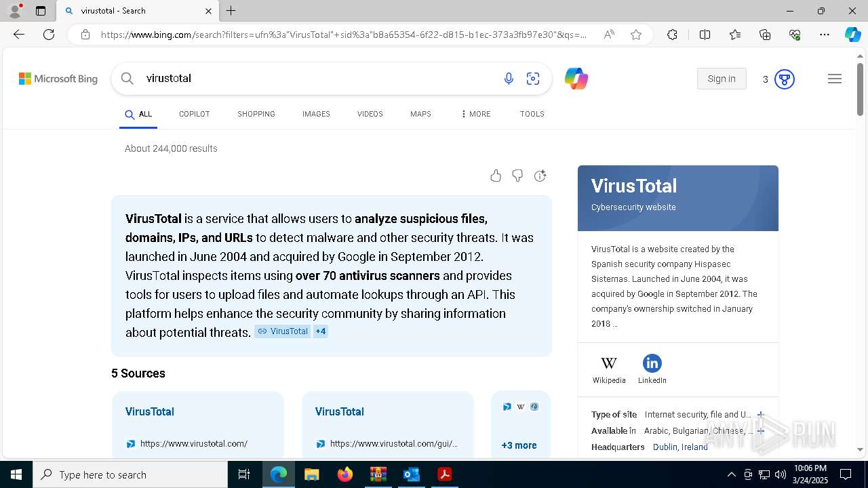Switch to the IMAGES tab
This screenshot has height=488, width=868.
(316, 114)
